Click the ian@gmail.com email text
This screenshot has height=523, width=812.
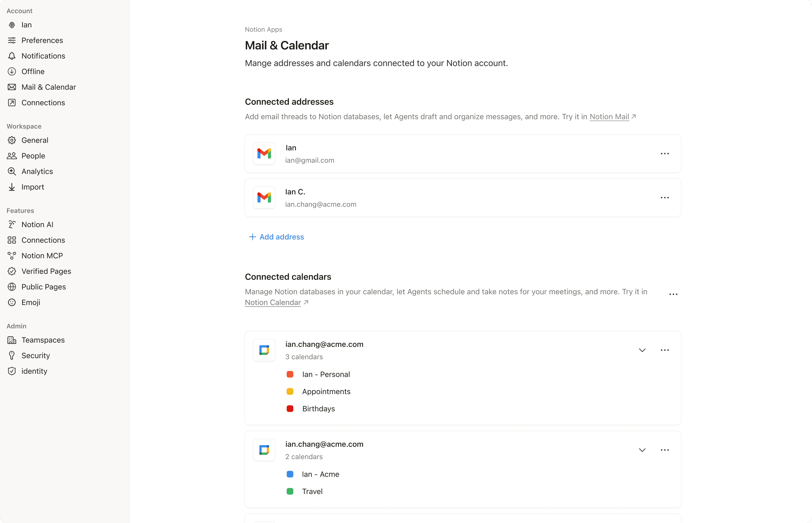point(310,160)
